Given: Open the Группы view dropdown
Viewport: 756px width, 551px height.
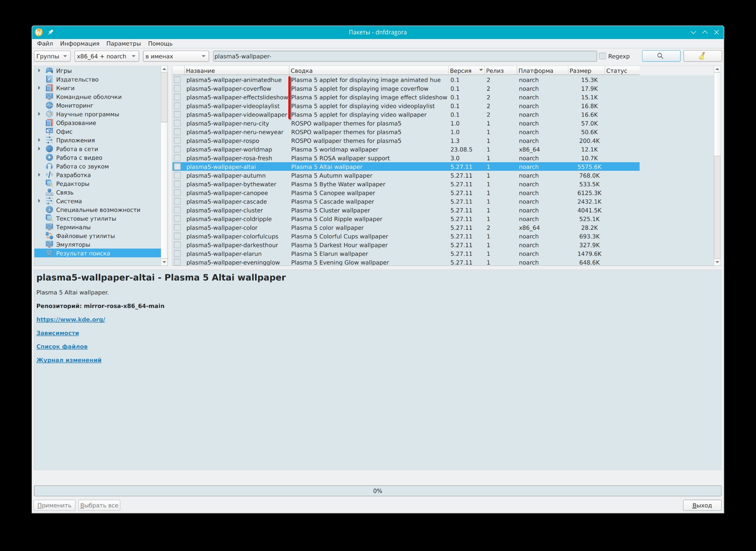Looking at the screenshot, I should tap(52, 56).
